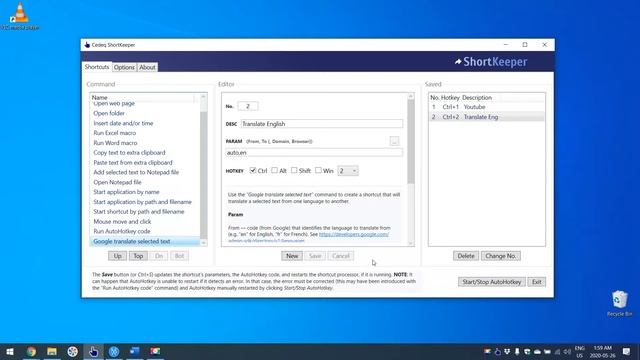Screen dimensions: 640x360
Task: Click the Top button under command list
Action: [138, 256]
